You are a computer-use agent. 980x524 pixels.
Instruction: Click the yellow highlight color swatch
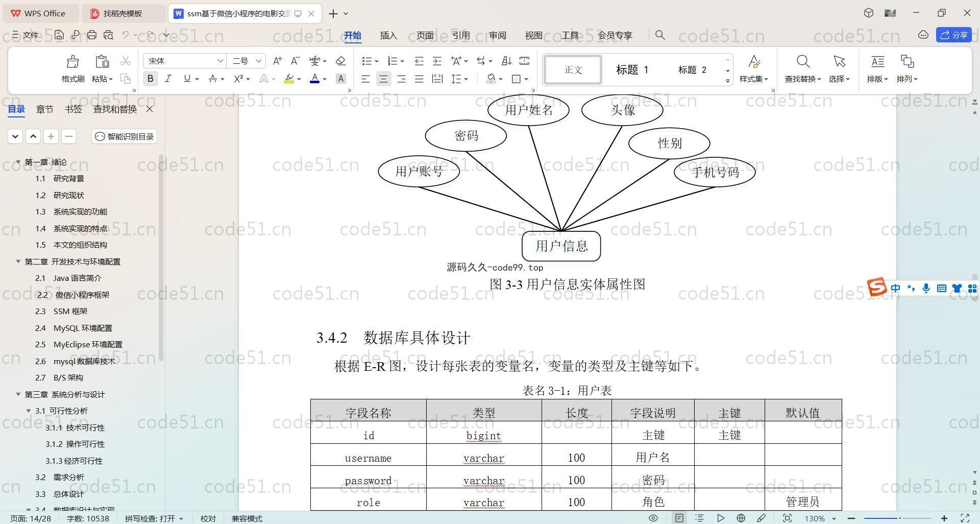[x=289, y=79]
